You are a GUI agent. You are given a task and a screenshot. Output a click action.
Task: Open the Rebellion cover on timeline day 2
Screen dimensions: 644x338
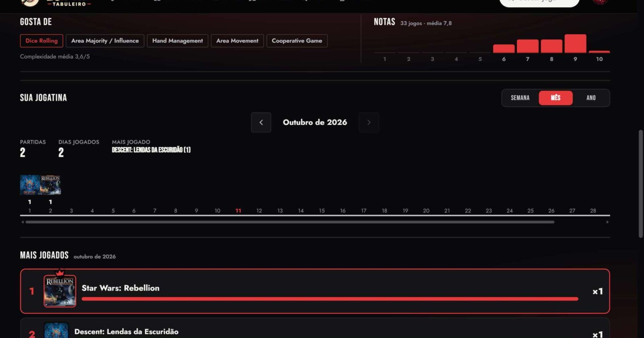click(50, 185)
